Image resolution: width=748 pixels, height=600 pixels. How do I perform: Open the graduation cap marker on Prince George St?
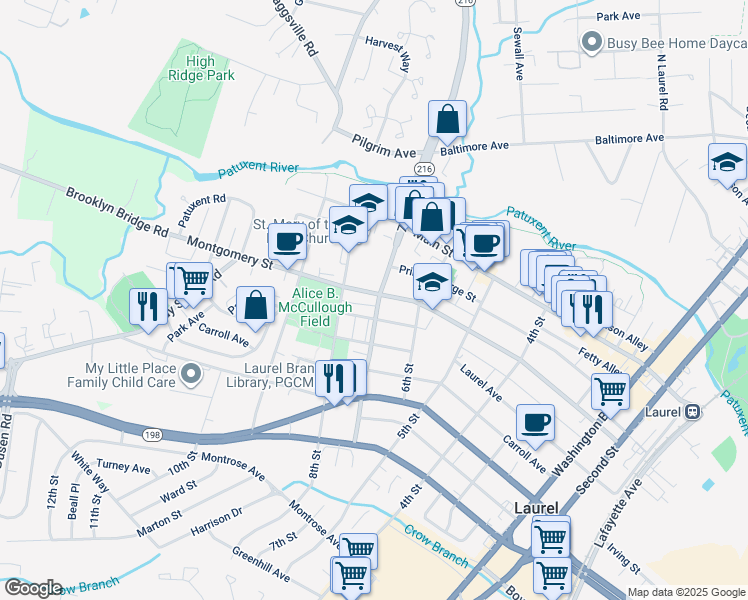[x=432, y=283]
